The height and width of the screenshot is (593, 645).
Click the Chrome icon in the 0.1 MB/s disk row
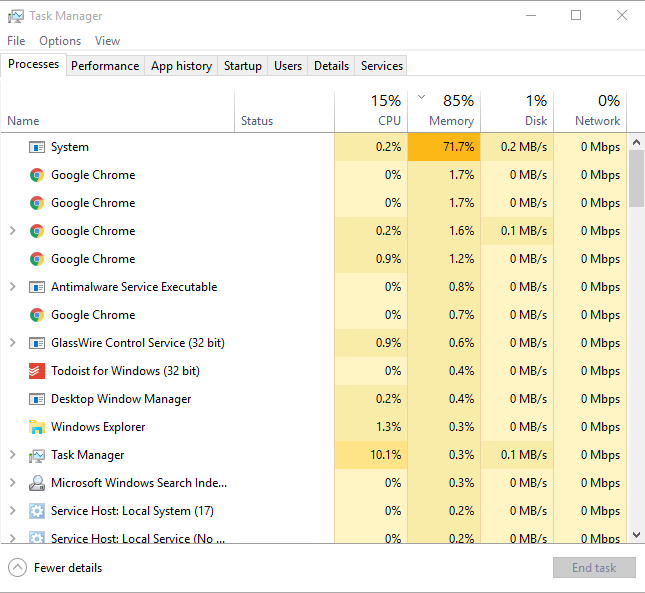coord(37,231)
